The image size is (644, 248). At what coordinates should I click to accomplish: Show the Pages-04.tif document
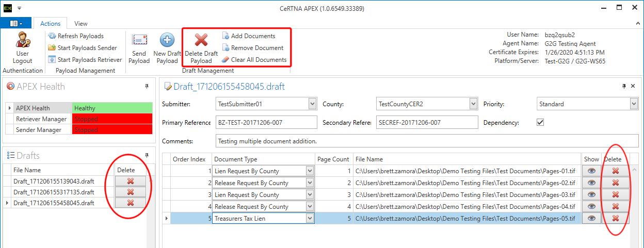click(591, 207)
